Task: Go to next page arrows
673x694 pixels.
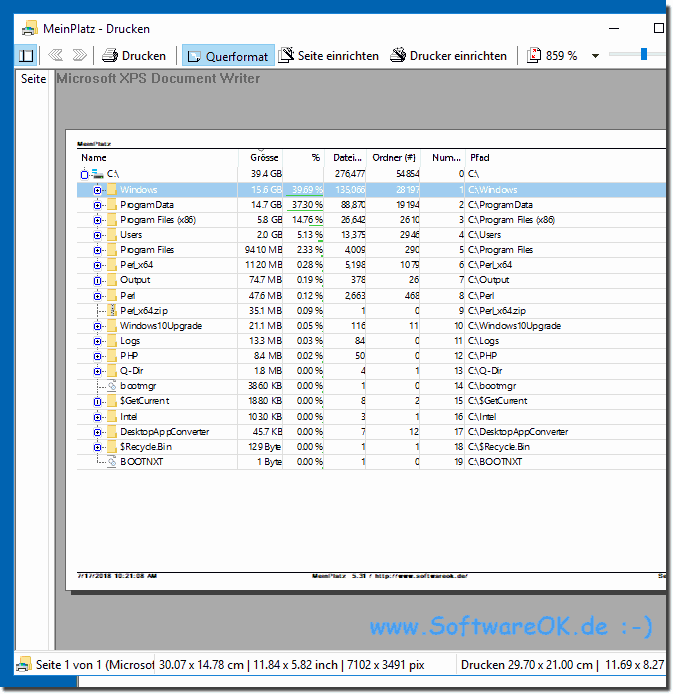Action: (79, 55)
